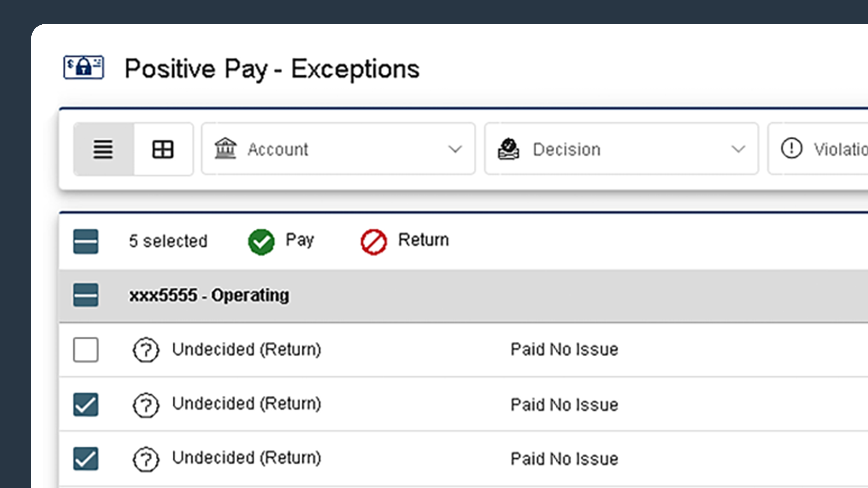
Task: Click Paid No Issue in the first checked row
Action: pos(564,404)
